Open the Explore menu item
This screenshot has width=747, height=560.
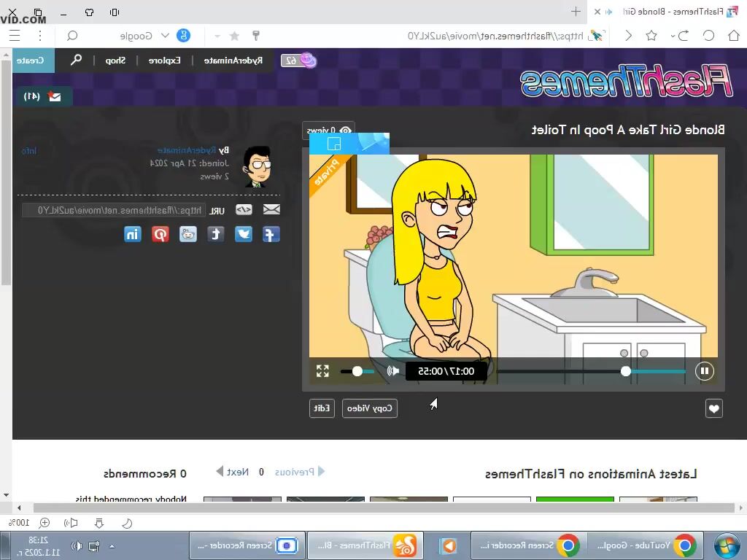[x=164, y=61]
